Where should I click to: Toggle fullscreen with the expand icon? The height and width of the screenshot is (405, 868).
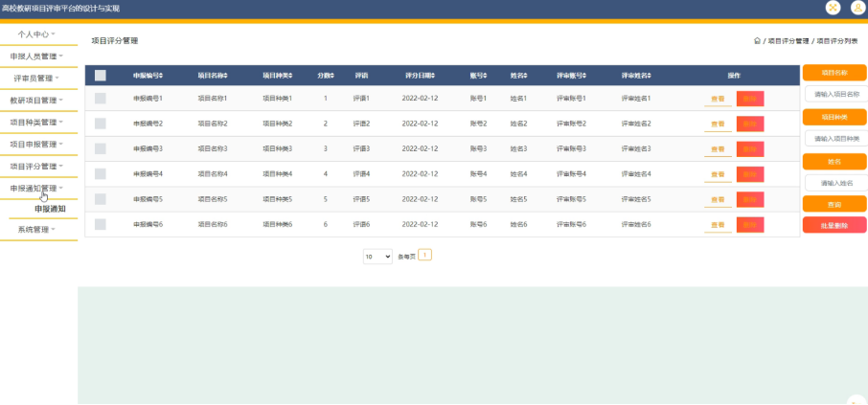pos(833,8)
